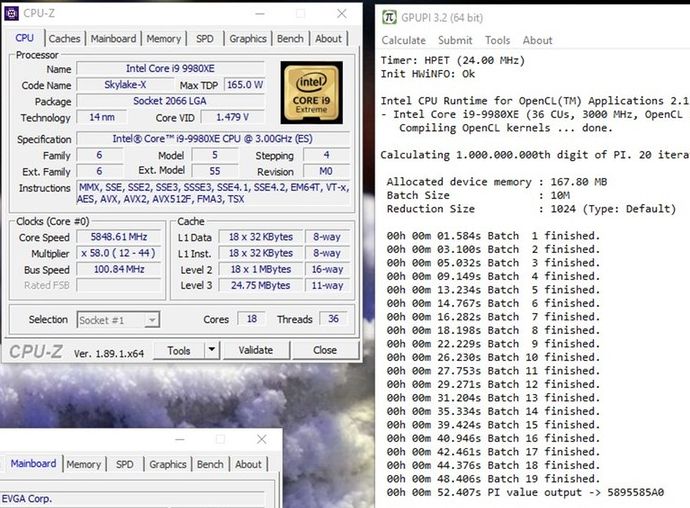
Task: Open GPUPI's Tools menu
Action: (x=497, y=40)
